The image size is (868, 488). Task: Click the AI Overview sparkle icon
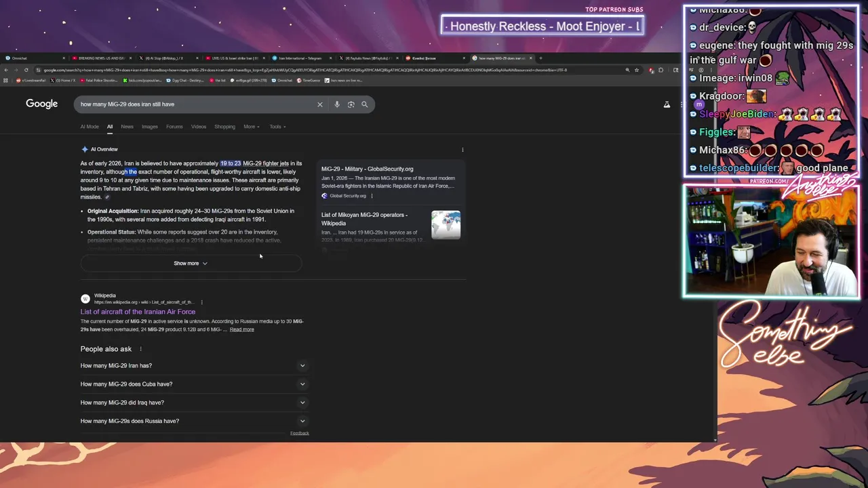click(x=85, y=149)
